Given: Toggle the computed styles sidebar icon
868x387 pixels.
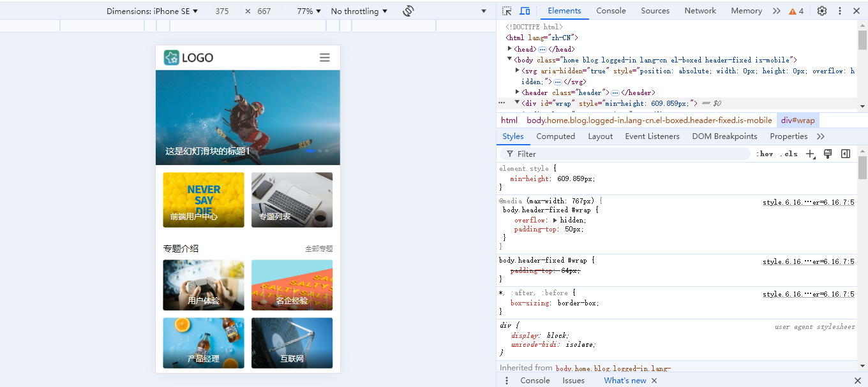Looking at the screenshot, I should (x=846, y=154).
